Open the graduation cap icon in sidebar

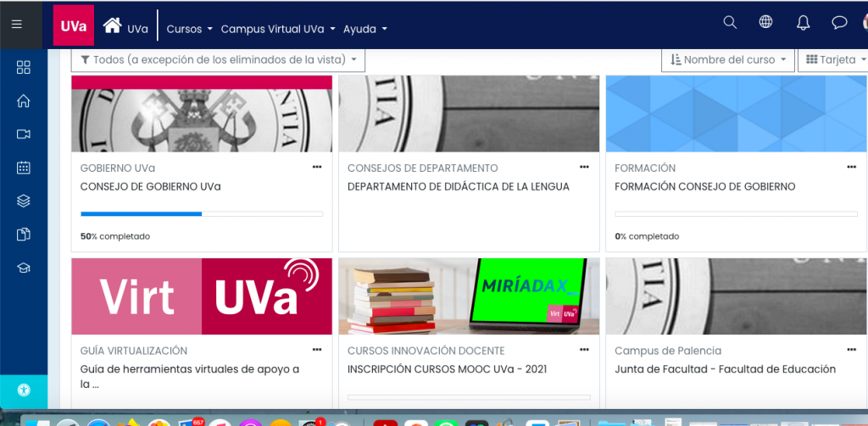(x=23, y=268)
